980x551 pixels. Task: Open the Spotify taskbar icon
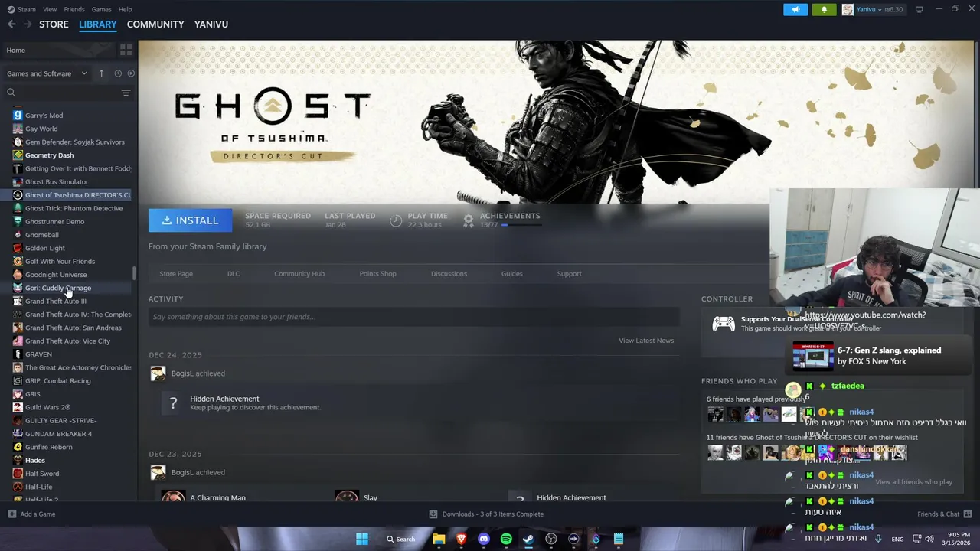click(506, 539)
